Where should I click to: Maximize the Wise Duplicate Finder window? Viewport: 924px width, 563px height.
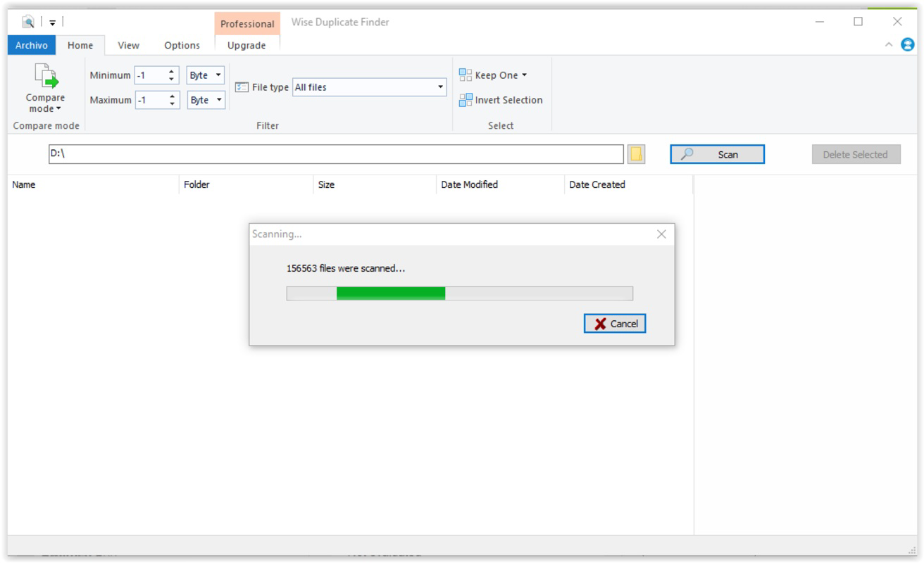(x=858, y=22)
